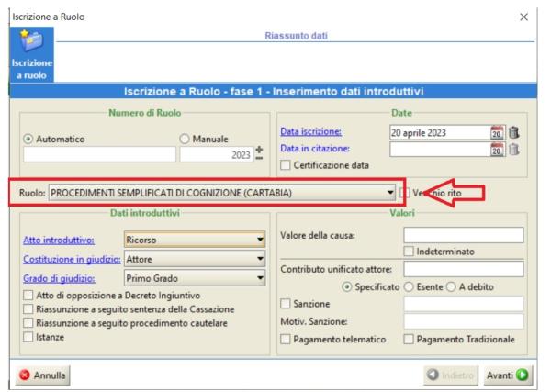This screenshot has width=551, height=392.
Task: Enable the Sanzione checkbox
Action: point(286,304)
